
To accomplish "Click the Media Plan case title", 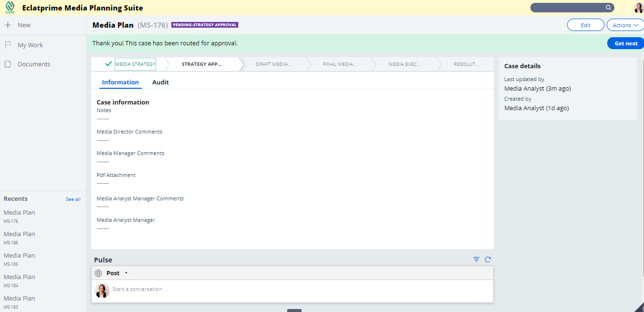I will [113, 25].
